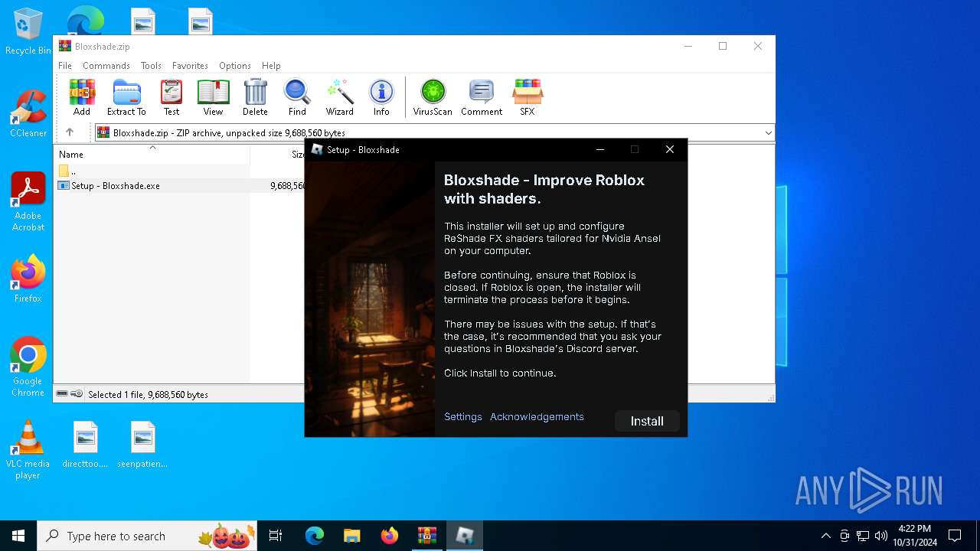Open the Commands menu
980x551 pixels.
pyautogui.click(x=106, y=66)
